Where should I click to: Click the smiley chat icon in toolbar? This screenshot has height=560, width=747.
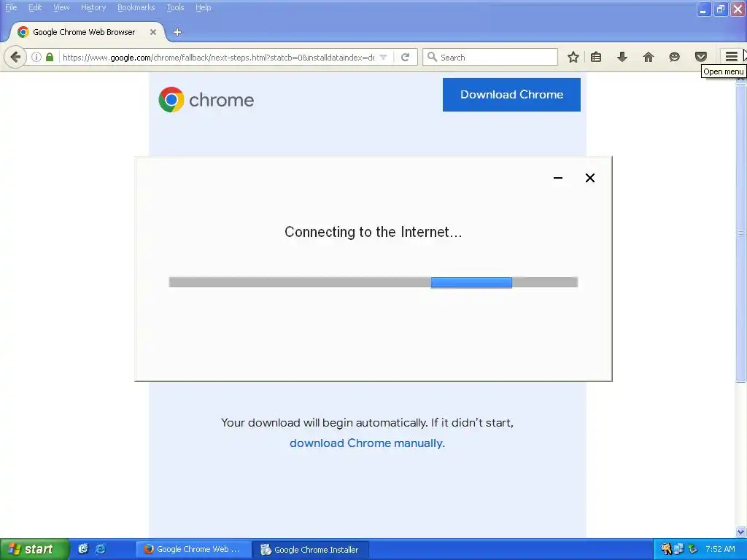[674, 57]
